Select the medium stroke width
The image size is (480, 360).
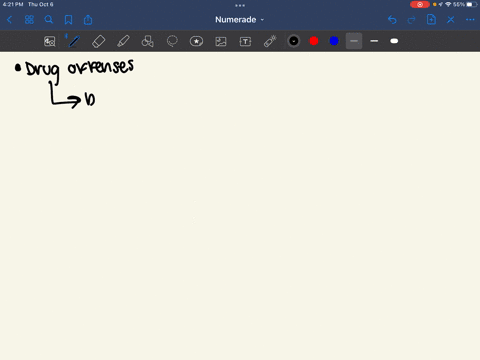(374, 41)
